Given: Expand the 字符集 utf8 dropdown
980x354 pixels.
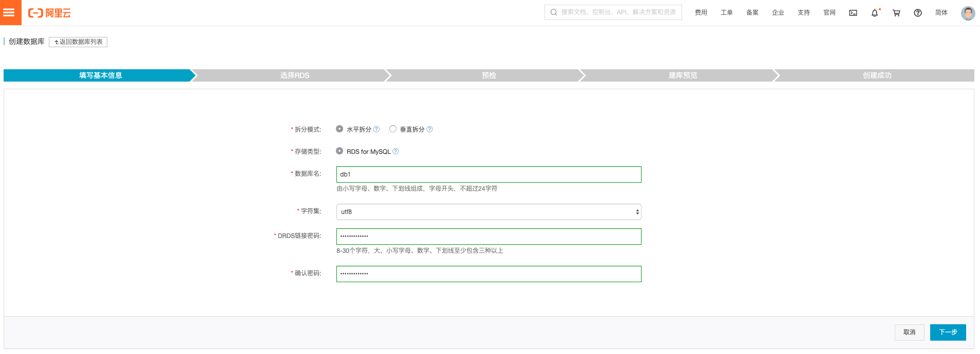Looking at the screenshot, I should (x=488, y=212).
